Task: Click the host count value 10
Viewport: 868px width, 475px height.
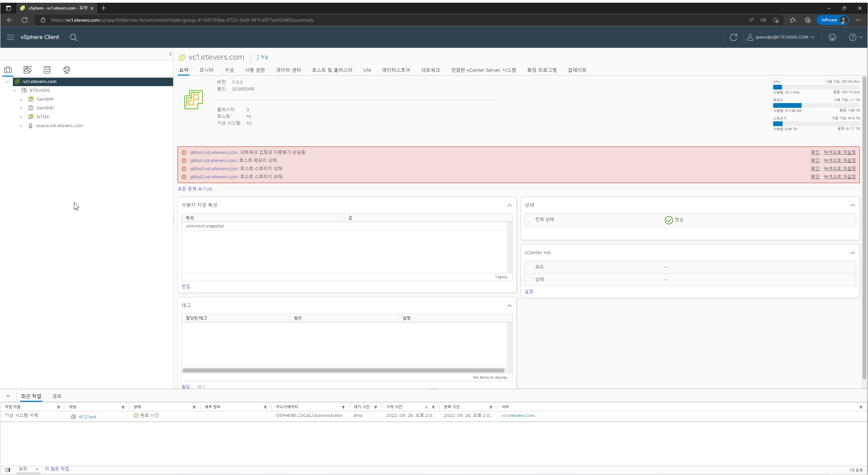Action: click(x=249, y=117)
